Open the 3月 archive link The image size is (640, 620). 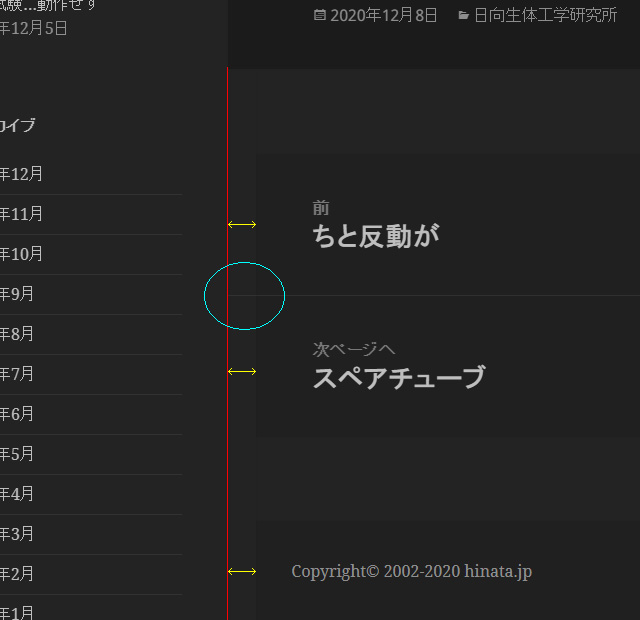(x=17, y=534)
